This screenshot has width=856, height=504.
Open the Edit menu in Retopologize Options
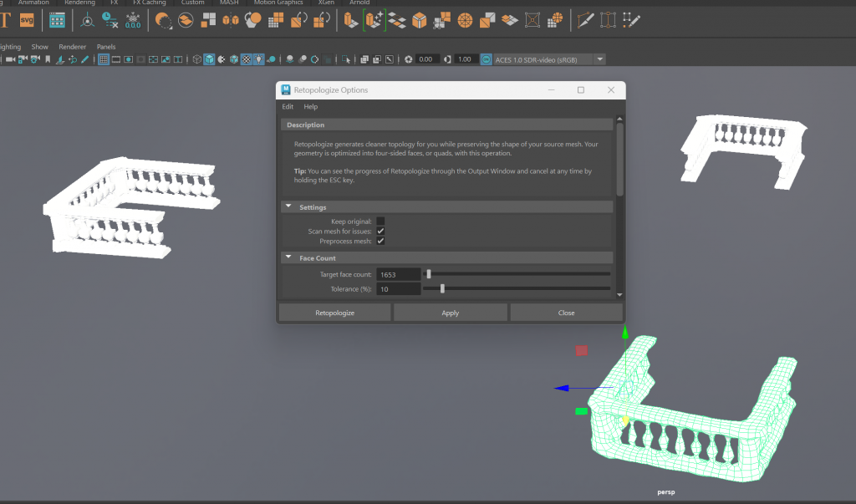288,107
